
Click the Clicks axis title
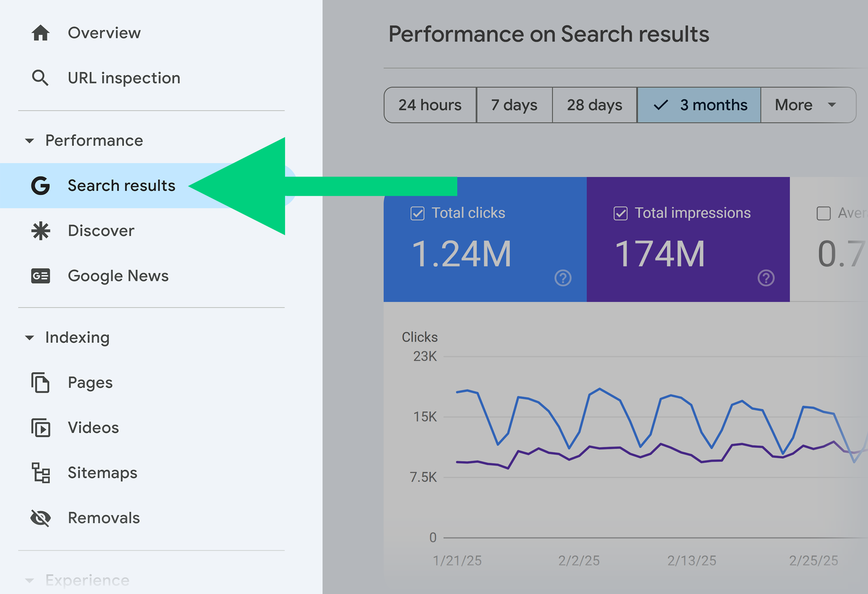pyautogui.click(x=419, y=337)
